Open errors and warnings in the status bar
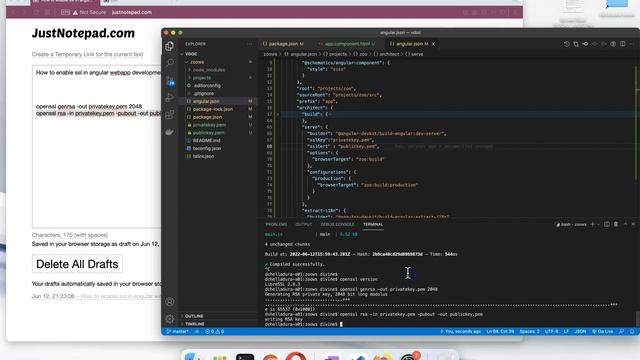The width and height of the screenshot is (640, 360). tap(214, 331)
